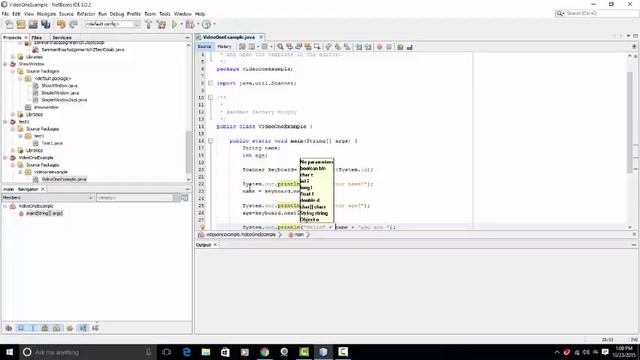This screenshot has height=360, width=640.
Task: Click the Undo toolbar icon
Action: [61, 24]
